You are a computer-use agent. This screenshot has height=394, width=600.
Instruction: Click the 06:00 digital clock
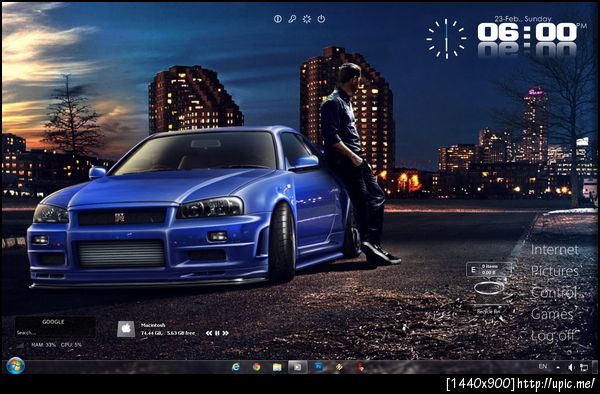click(x=527, y=33)
